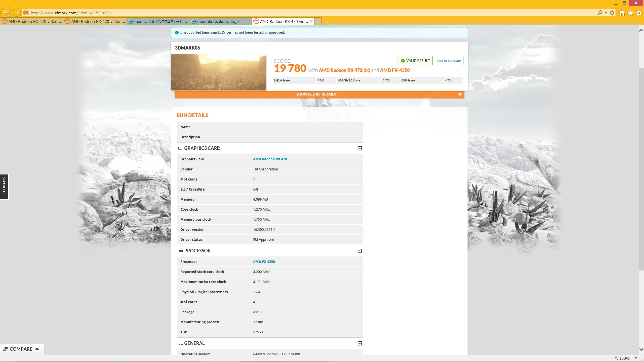This screenshot has height=362, width=644.
Task: Click scrollbar up arrow
Action: (641, 30)
